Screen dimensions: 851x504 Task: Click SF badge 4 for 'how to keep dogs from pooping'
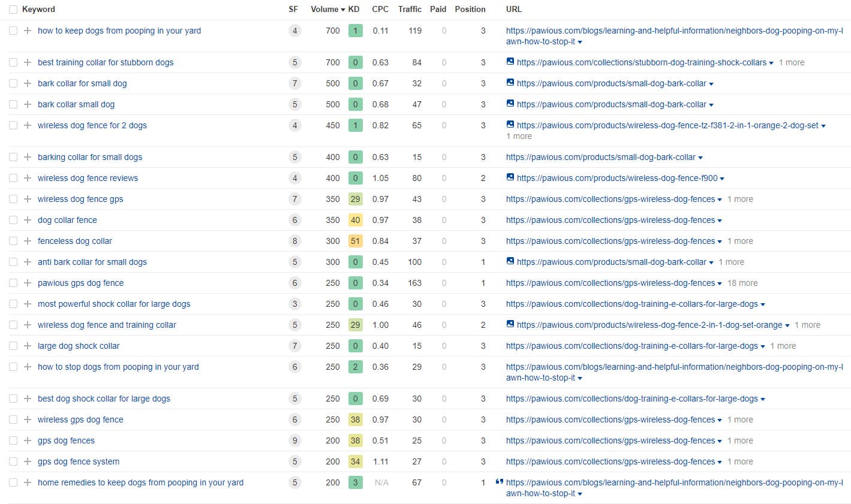[x=294, y=31]
